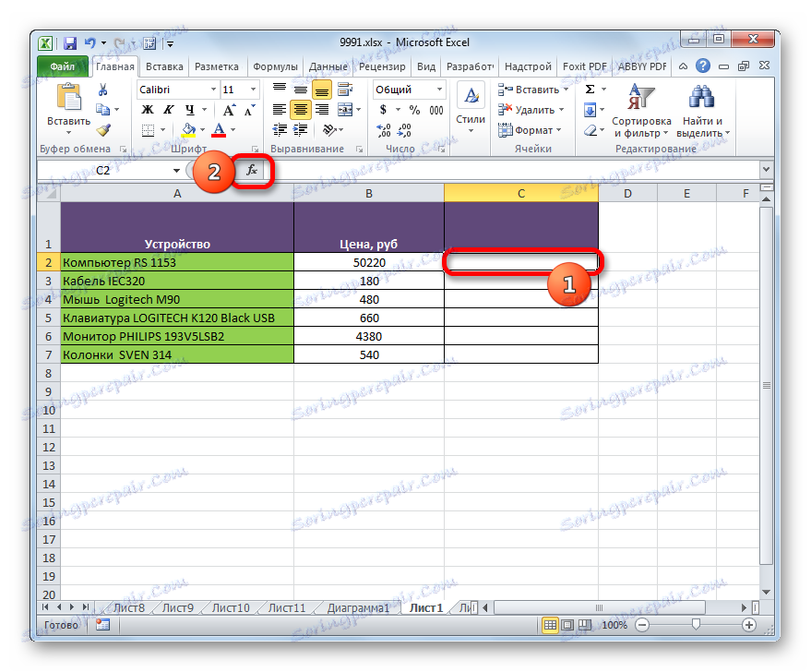Click the Find and Select binoculars icon
This screenshot has height=672, width=811.
pos(701,98)
